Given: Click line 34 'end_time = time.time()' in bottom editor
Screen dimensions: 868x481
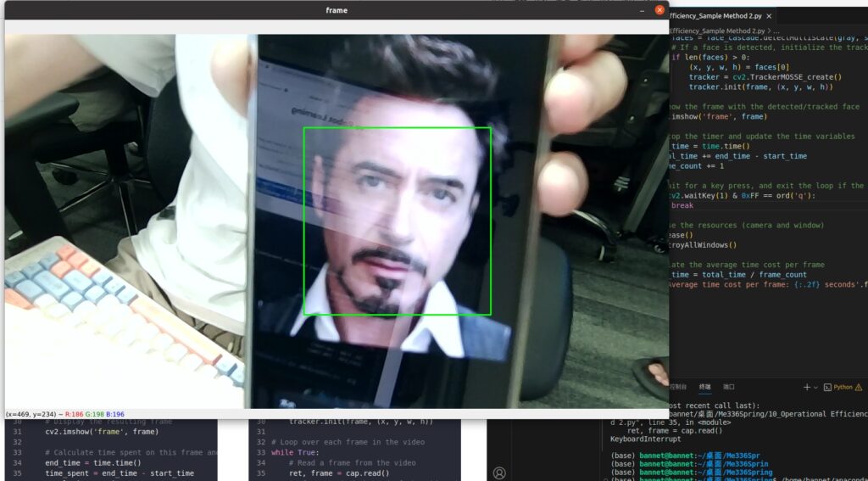Looking at the screenshot, I should click(93, 462).
